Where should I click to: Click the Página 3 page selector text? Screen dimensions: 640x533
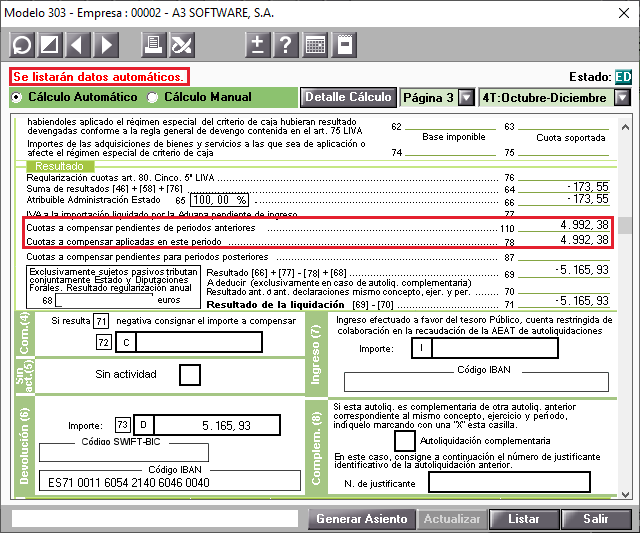pos(428,98)
